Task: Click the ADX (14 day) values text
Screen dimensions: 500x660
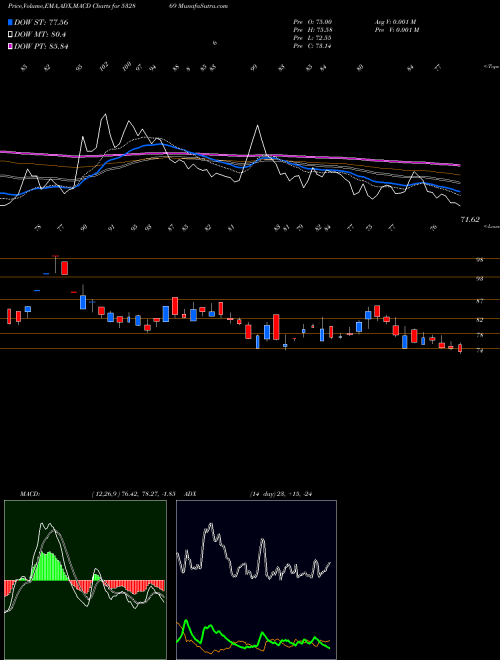Action: coord(280,494)
